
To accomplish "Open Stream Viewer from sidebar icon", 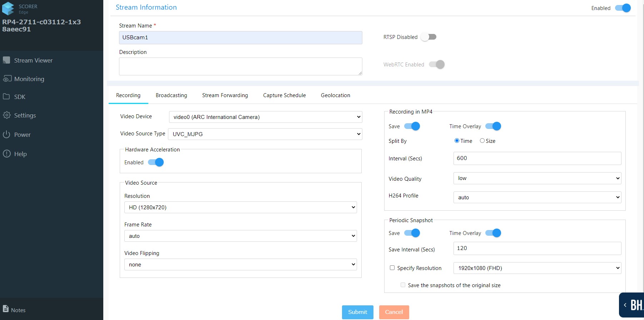I will (6, 60).
